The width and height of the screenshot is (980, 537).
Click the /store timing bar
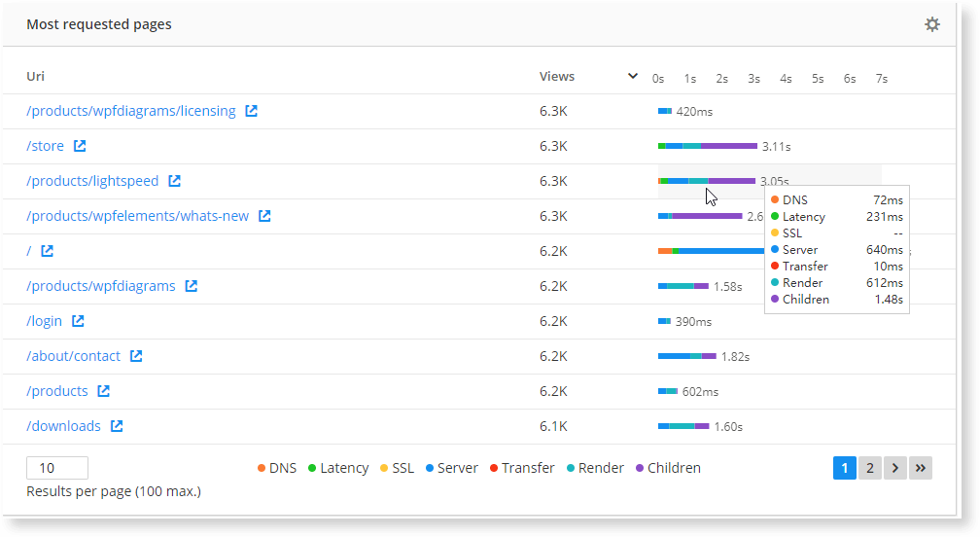[707, 146]
